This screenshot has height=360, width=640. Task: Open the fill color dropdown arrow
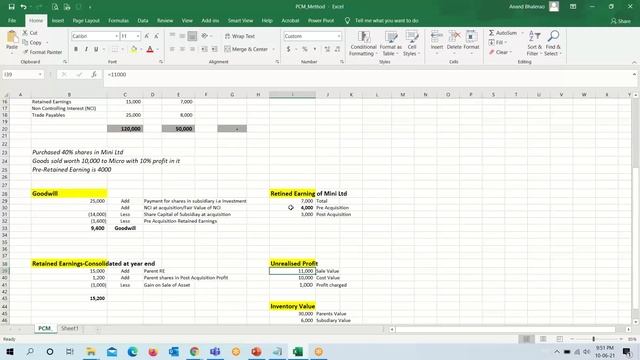point(141,49)
